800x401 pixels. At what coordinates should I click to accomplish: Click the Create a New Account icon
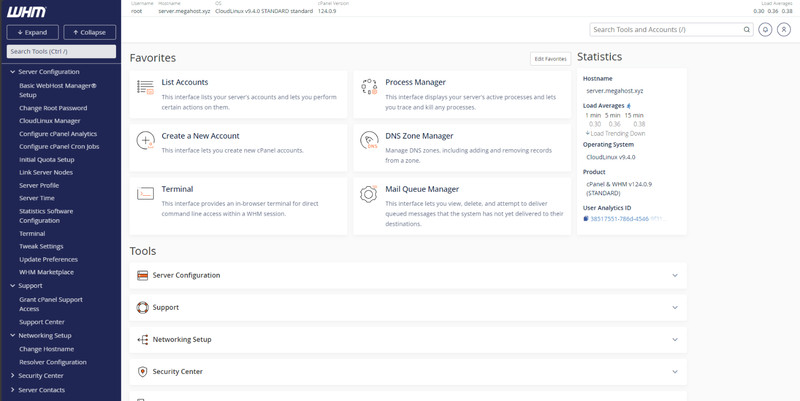[145, 140]
